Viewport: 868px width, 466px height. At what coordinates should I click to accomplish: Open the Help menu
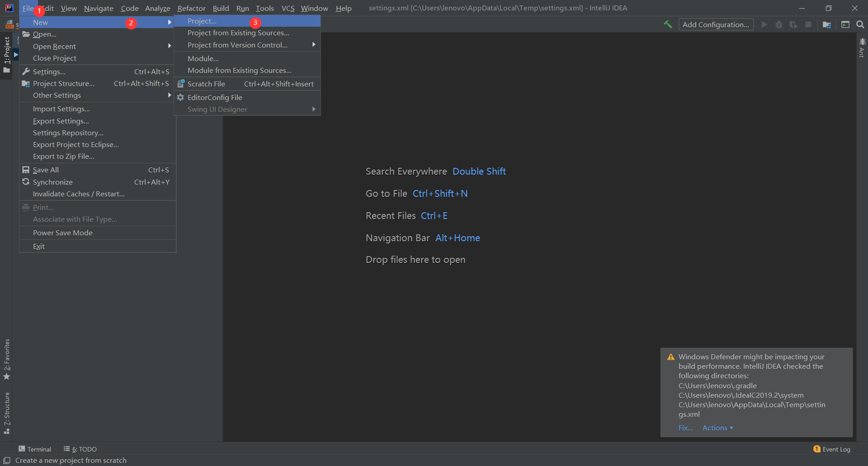pos(344,8)
